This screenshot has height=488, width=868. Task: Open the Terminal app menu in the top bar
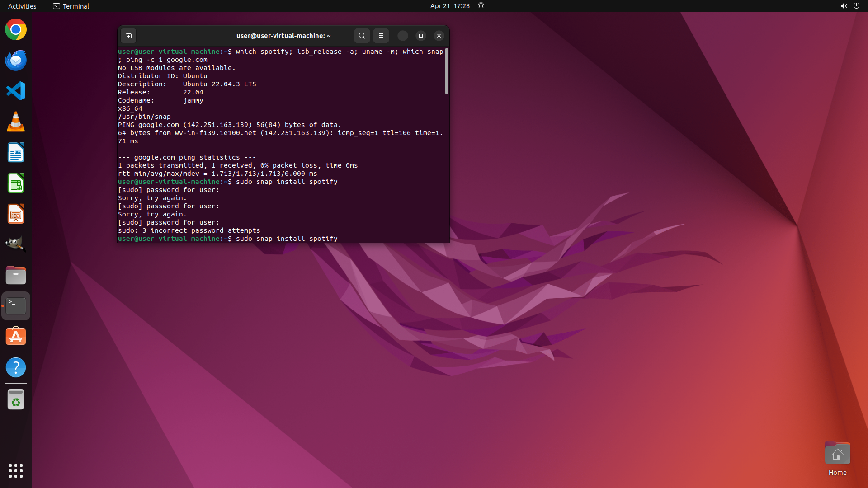(x=71, y=6)
